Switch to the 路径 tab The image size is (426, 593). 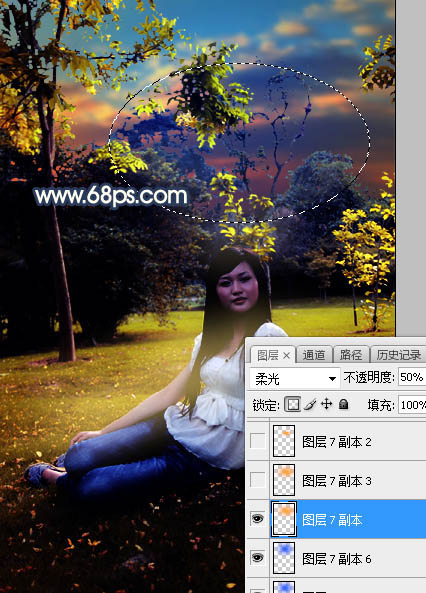point(350,355)
